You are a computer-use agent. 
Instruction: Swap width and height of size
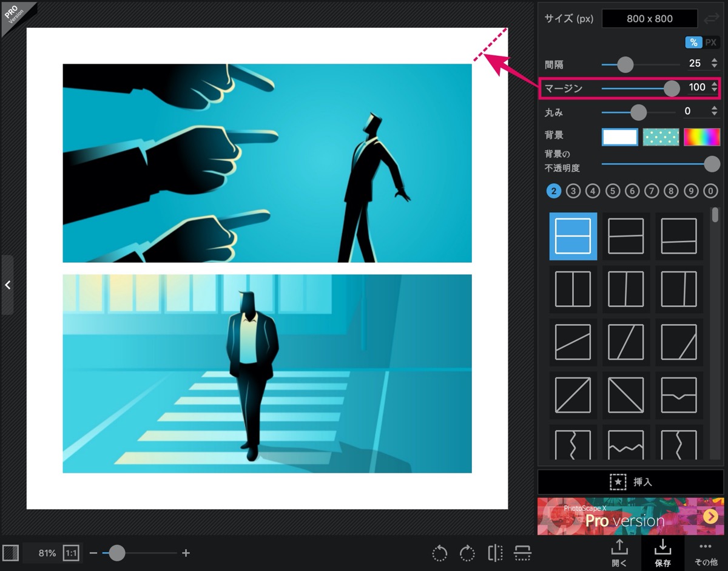point(711,19)
